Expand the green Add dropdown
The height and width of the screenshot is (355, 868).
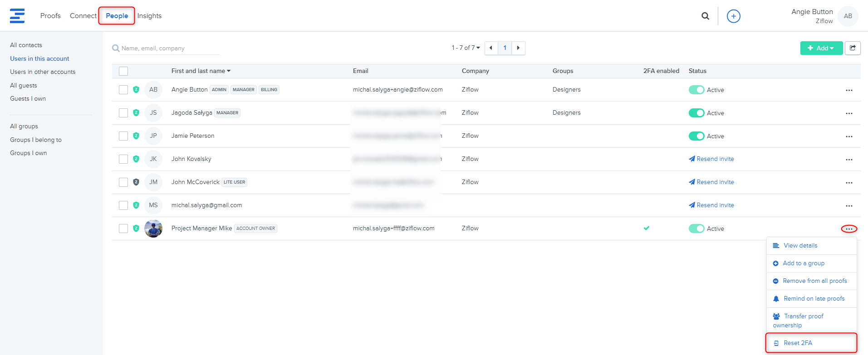[x=821, y=48]
